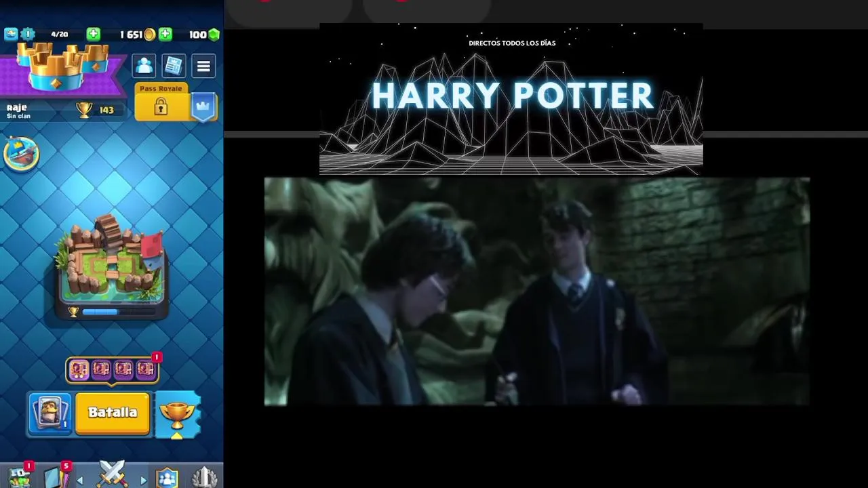
Task: Switch to the Shop tab
Action: point(20,476)
